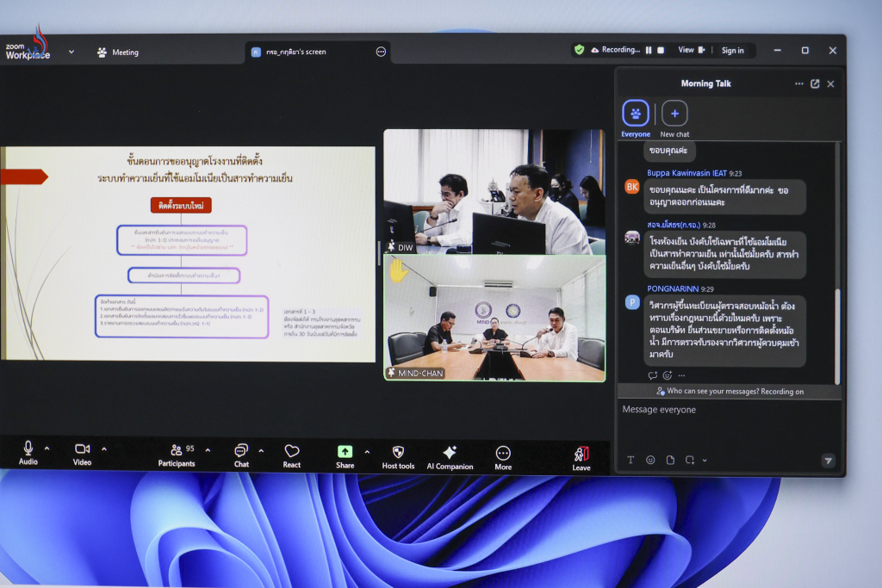Click the Sign in button
The width and height of the screenshot is (882, 588).
point(732,51)
